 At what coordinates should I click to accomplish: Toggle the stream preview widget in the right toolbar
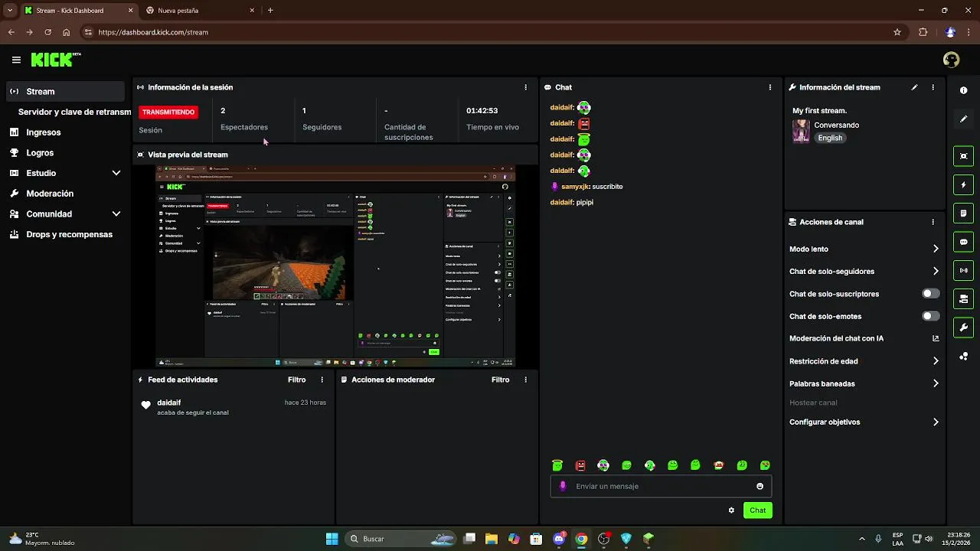(x=963, y=156)
